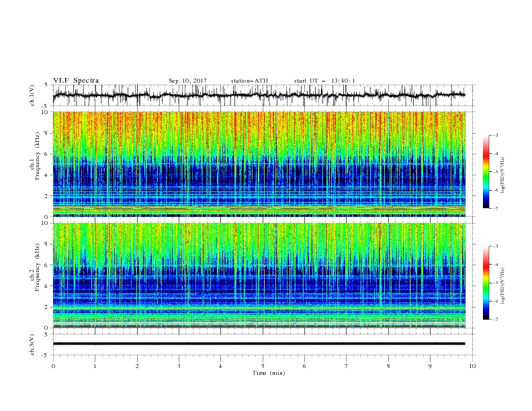Image resolution: width=532 pixels, height=411 pixels.
Task: Click the "ch.1(V)" waveform axis label
Action: point(32,95)
